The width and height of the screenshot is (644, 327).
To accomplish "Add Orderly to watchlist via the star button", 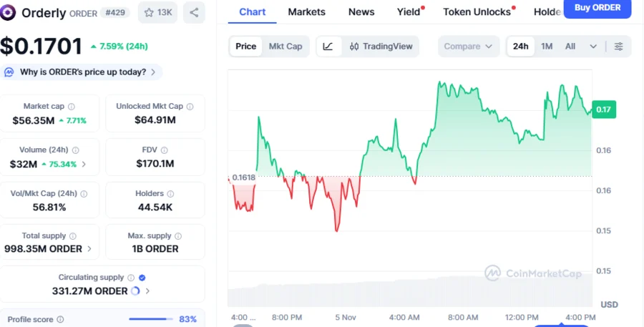I will click(x=157, y=12).
